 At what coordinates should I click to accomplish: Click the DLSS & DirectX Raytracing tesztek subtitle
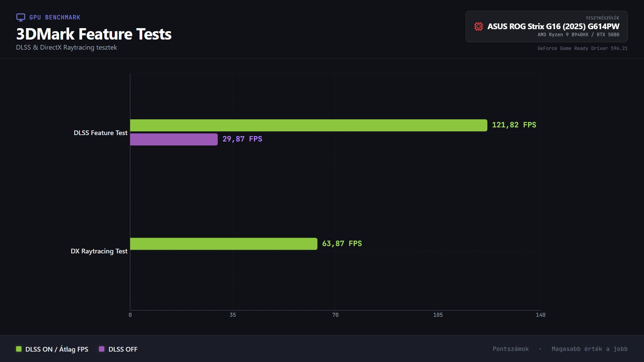coord(66,47)
